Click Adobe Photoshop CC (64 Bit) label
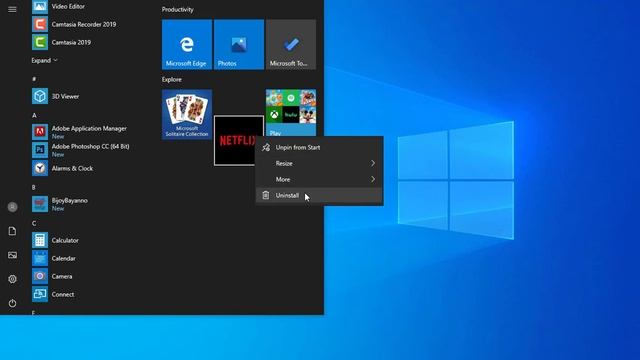 [90, 146]
